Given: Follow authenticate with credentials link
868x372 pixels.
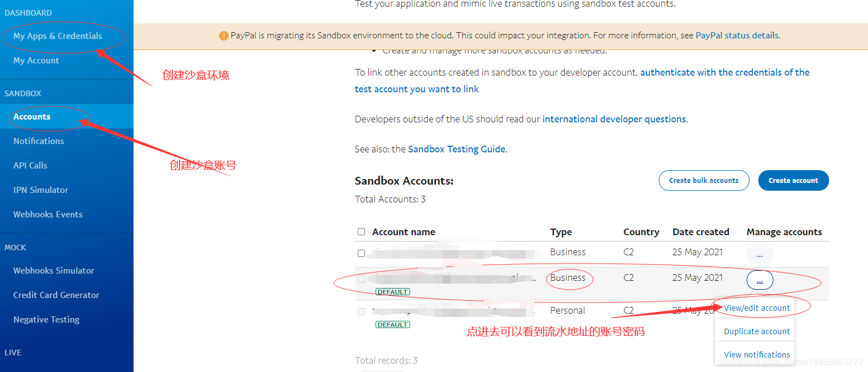Looking at the screenshot, I should click(582, 81).
